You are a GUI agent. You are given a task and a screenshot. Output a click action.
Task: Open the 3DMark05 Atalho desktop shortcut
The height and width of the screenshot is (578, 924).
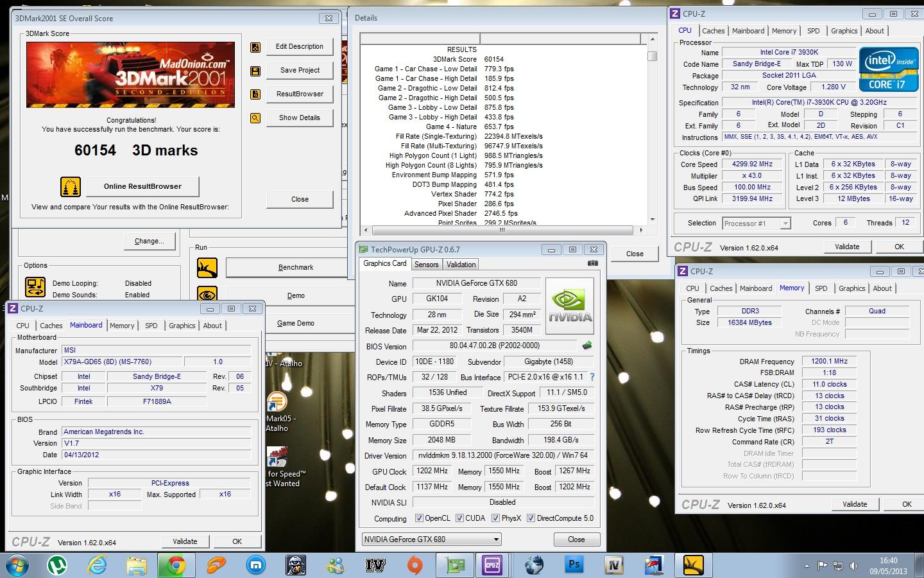pyautogui.click(x=278, y=413)
